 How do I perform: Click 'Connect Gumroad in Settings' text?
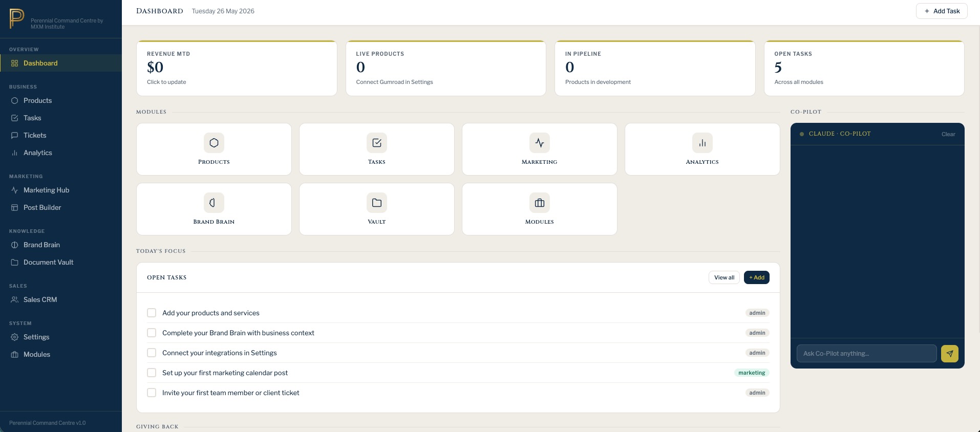point(394,82)
